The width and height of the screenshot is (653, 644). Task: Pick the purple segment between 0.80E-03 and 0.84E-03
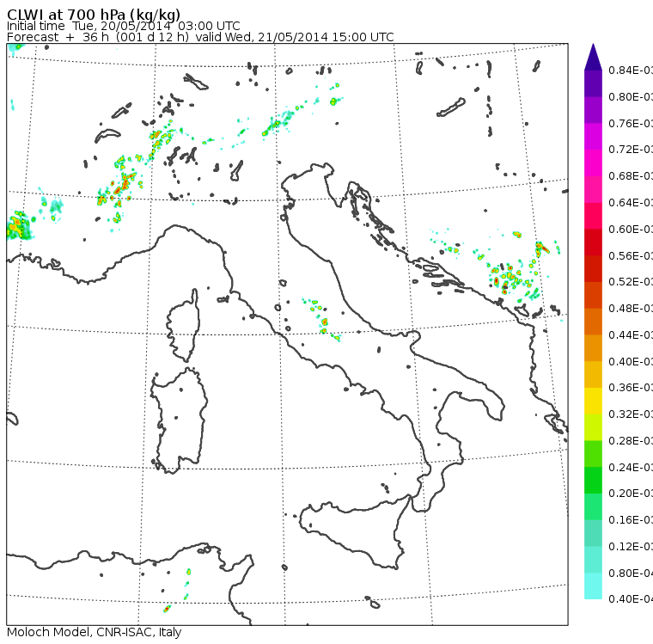pos(593,83)
